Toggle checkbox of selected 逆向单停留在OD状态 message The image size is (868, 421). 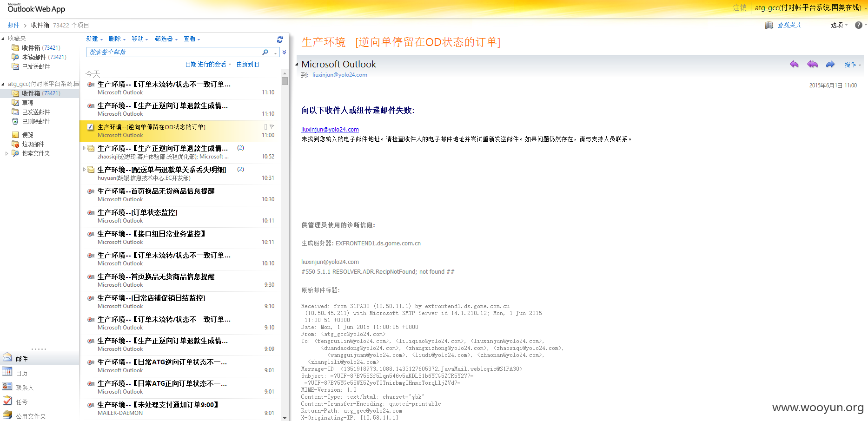coord(90,127)
